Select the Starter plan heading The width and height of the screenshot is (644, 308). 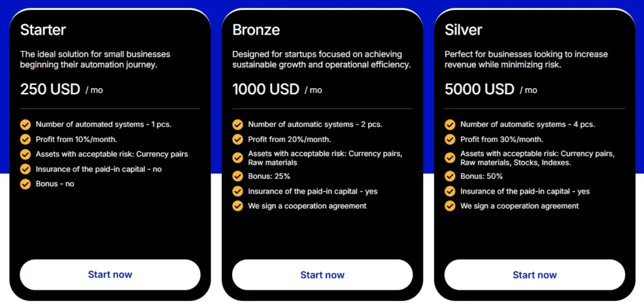43,30
